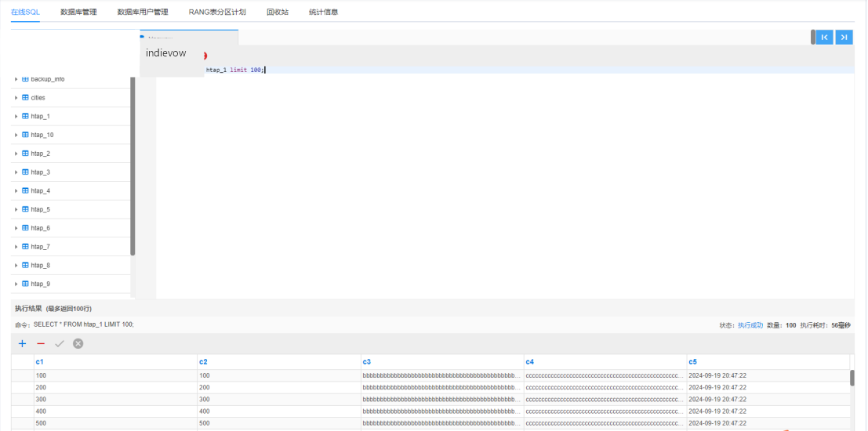
Task: Click the indievow overlay label
Action: [x=166, y=53]
